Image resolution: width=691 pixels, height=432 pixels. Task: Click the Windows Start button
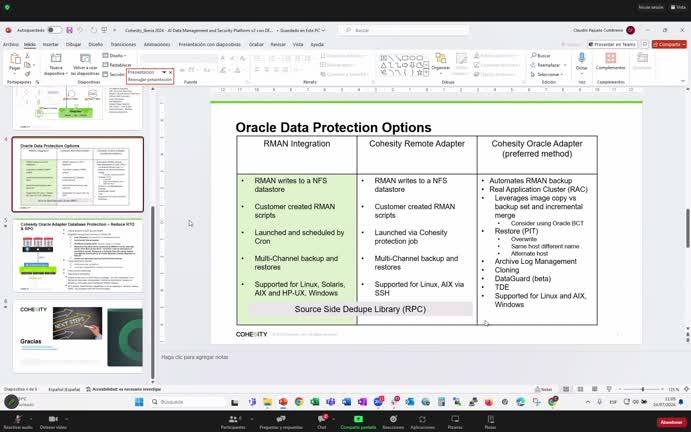click(139, 402)
